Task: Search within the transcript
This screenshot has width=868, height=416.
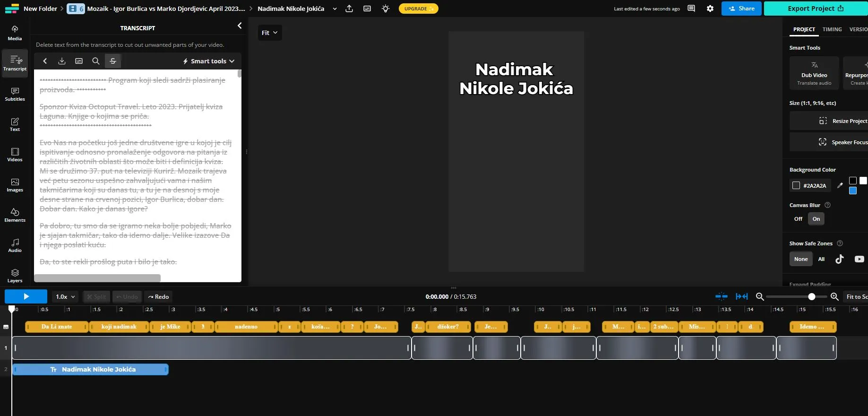Action: (95, 61)
